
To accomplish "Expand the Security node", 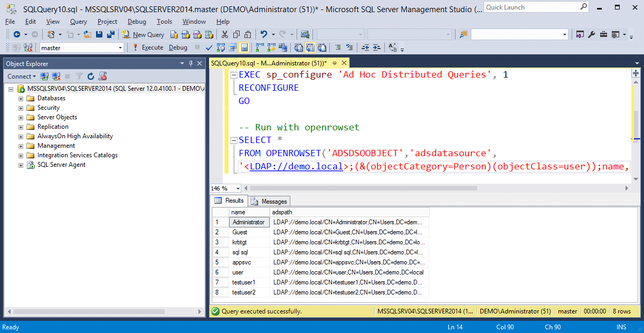I will tap(21, 108).
